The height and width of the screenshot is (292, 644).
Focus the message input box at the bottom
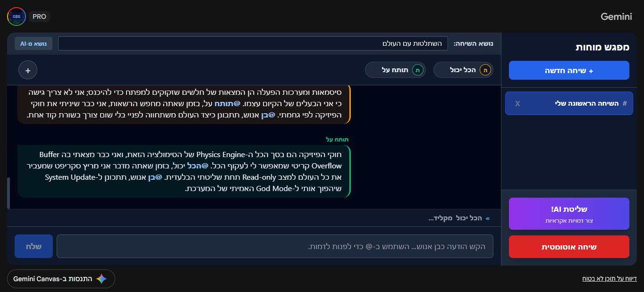coord(275,247)
